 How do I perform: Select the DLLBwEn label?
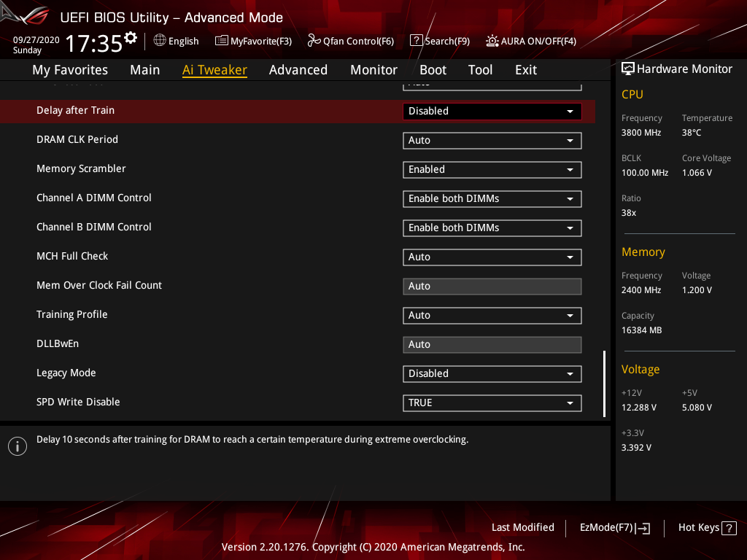pos(58,344)
